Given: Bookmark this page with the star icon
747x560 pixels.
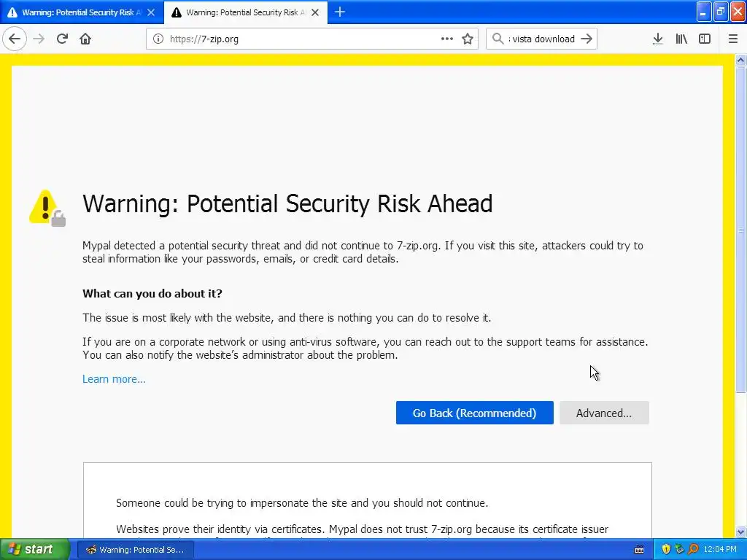Looking at the screenshot, I should point(468,39).
